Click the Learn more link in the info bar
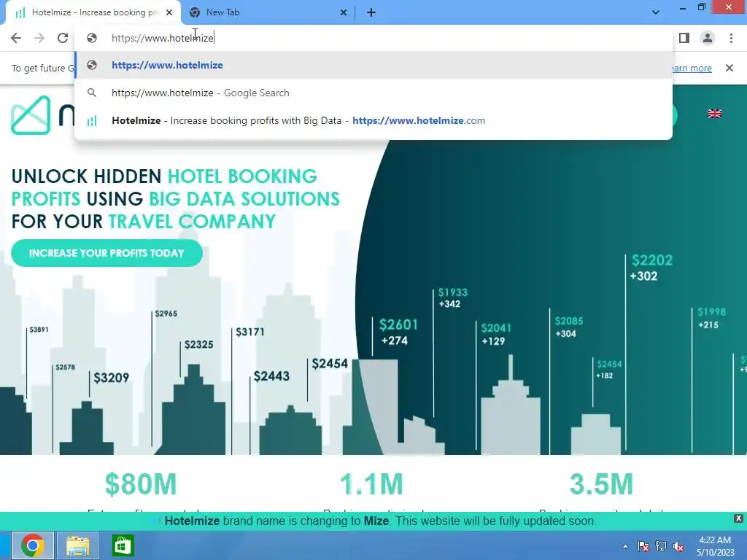This screenshot has height=560, width=747. [x=692, y=68]
